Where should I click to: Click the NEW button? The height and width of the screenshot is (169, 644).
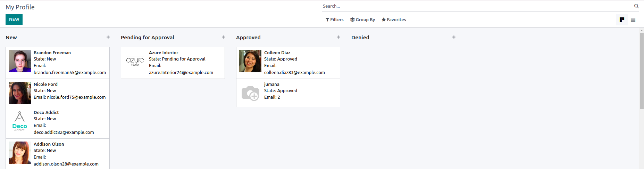(x=14, y=19)
